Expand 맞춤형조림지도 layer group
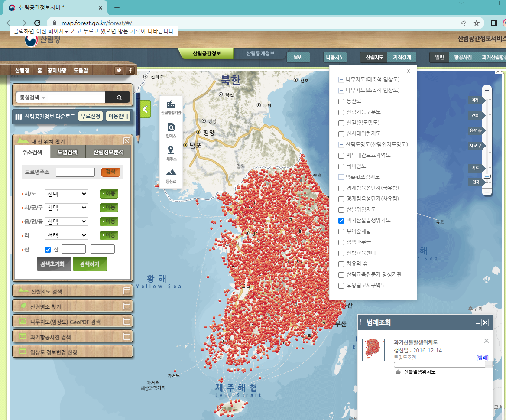 point(341,177)
